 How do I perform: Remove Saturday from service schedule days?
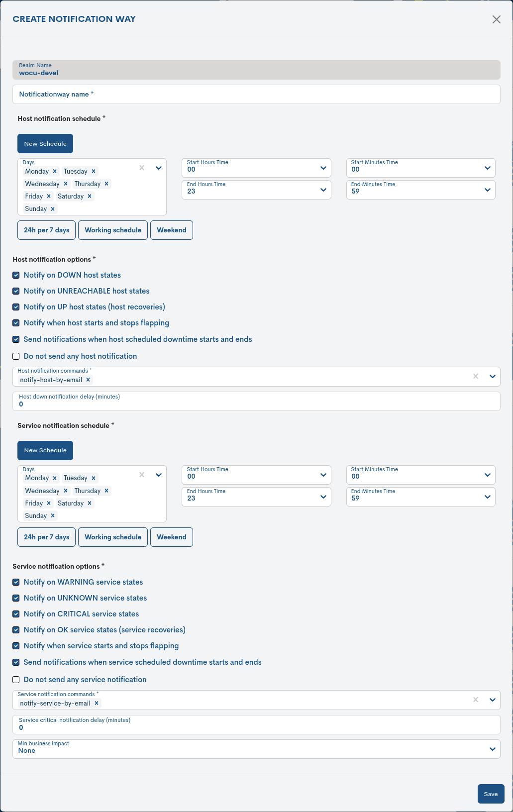tap(90, 503)
